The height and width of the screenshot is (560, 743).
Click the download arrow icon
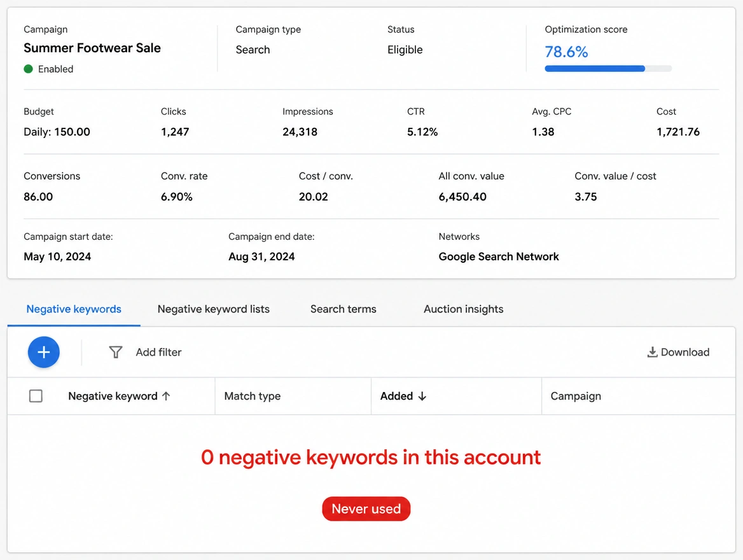(x=652, y=352)
